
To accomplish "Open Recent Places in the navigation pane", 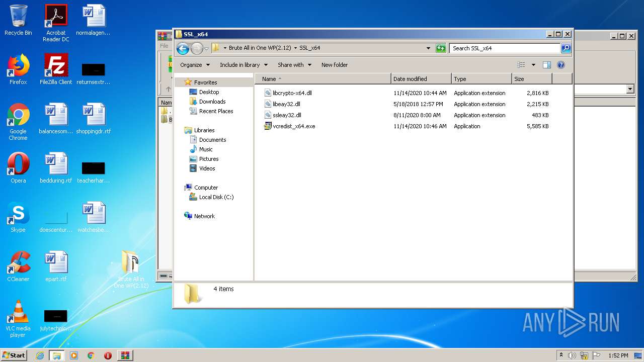I will (x=216, y=111).
